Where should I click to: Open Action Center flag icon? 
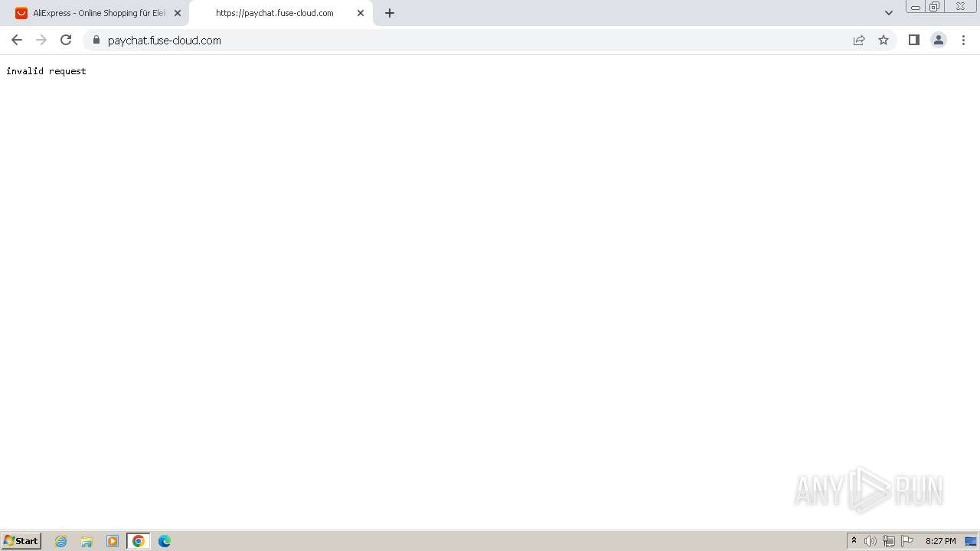907,541
